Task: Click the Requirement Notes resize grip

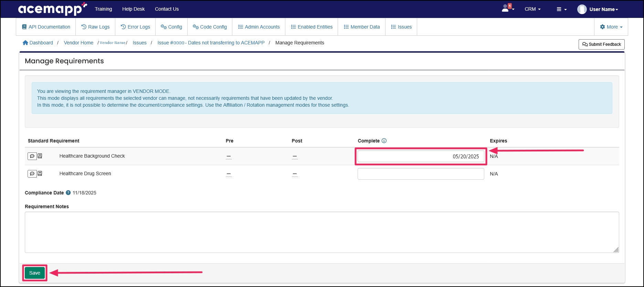Action: coord(616,250)
